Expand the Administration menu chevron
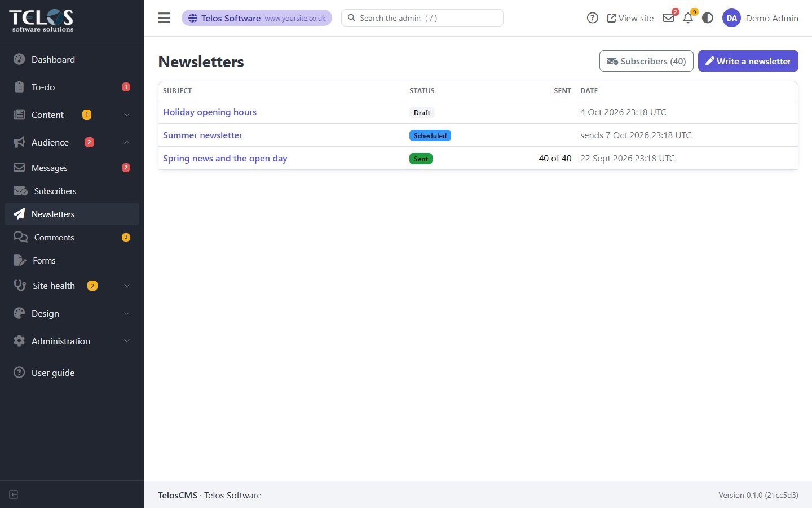The width and height of the screenshot is (812, 508). click(x=127, y=341)
